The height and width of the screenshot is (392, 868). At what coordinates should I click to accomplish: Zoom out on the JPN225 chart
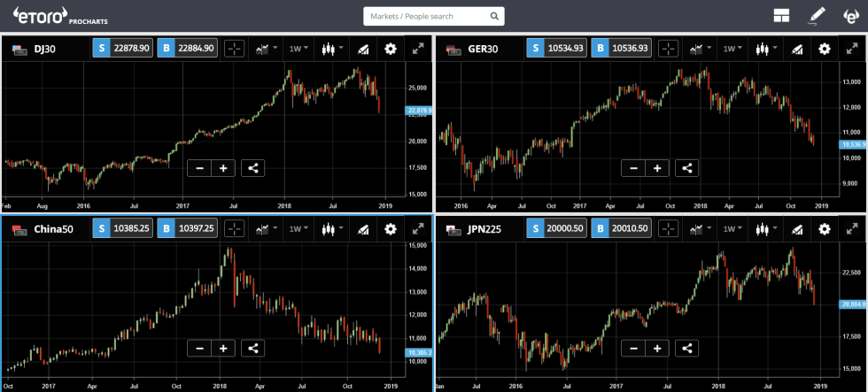633,349
